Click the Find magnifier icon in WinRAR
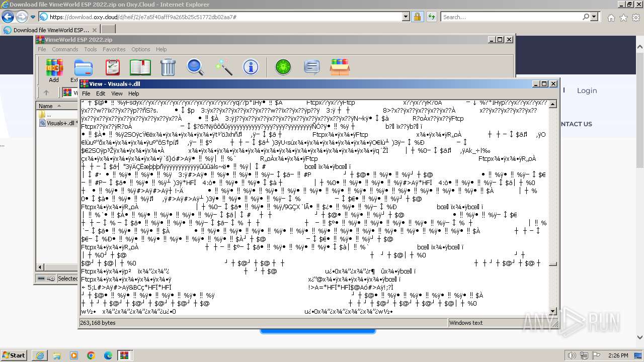 pyautogui.click(x=195, y=67)
